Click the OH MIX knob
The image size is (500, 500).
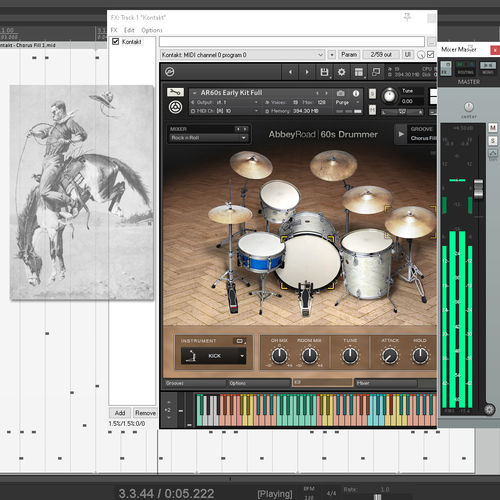coord(279,355)
